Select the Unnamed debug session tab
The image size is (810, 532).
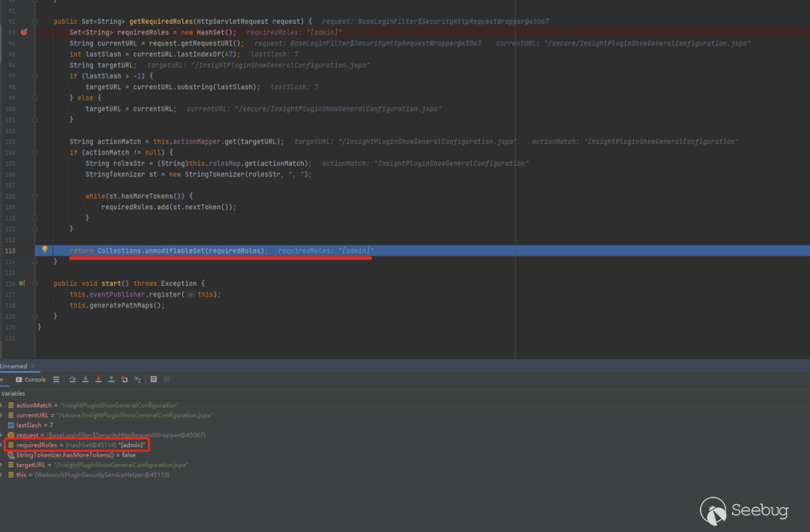tap(13, 366)
